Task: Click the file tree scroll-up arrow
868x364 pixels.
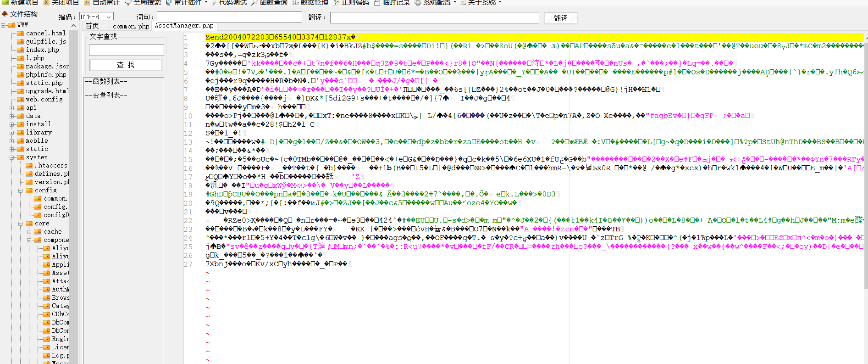Action: pyautogui.click(x=73, y=26)
